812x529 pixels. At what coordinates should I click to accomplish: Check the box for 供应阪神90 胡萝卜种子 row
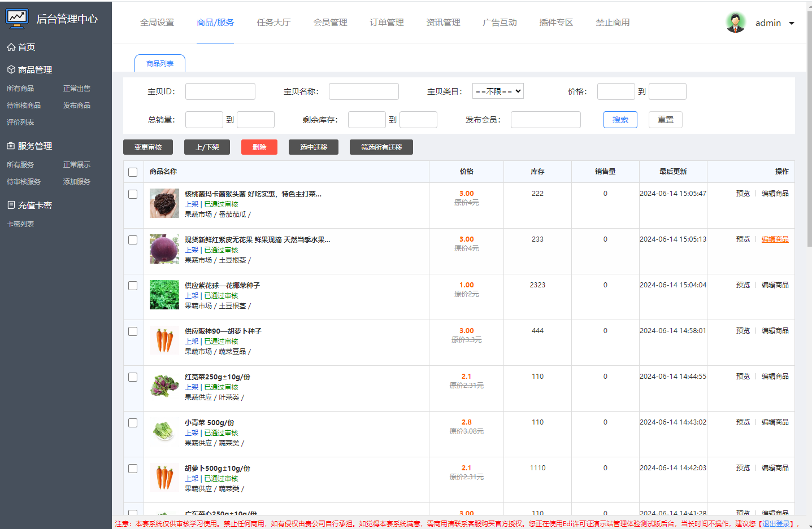[x=133, y=331]
